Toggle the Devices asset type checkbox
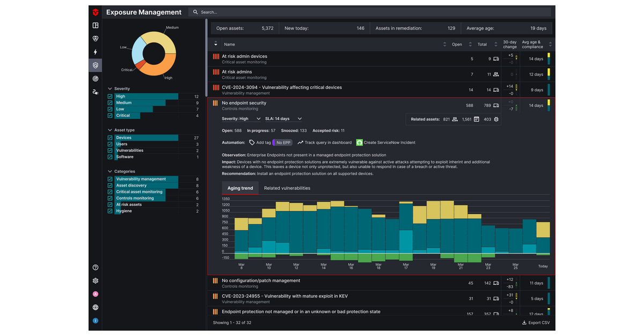Screen dimensions: 644x336 110,138
